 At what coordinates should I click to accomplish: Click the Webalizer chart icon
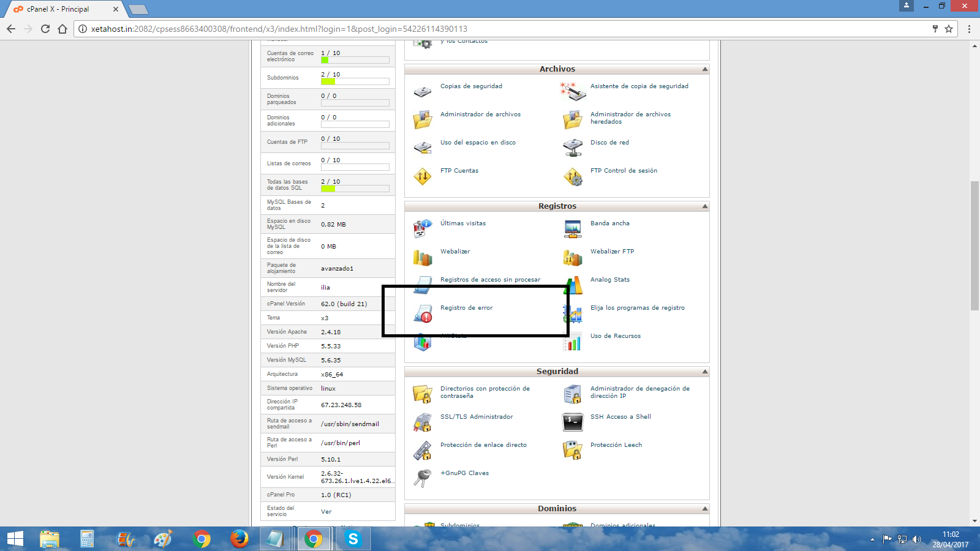(422, 258)
